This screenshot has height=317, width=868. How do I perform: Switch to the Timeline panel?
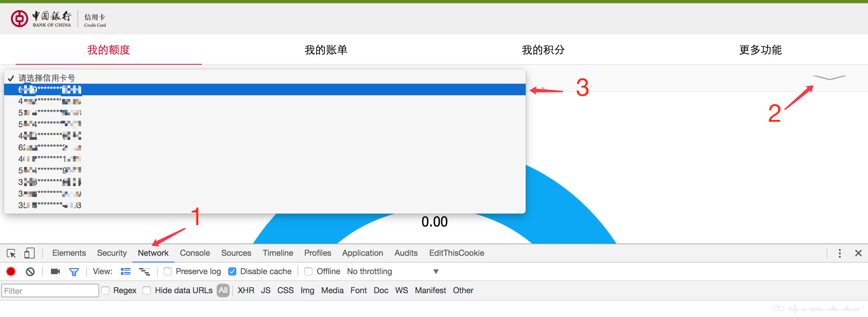[x=278, y=253]
